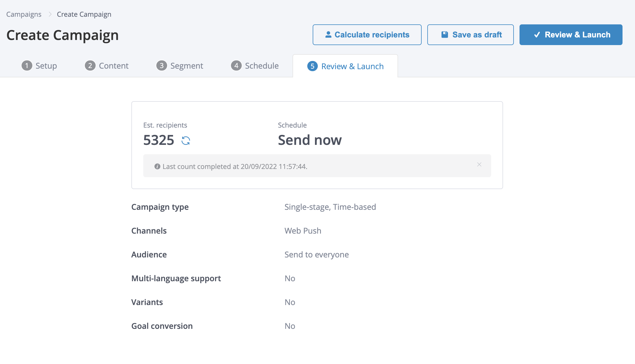The height and width of the screenshot is (364, 635).
Task: Open the Setup tab
Action: point(46,66)
